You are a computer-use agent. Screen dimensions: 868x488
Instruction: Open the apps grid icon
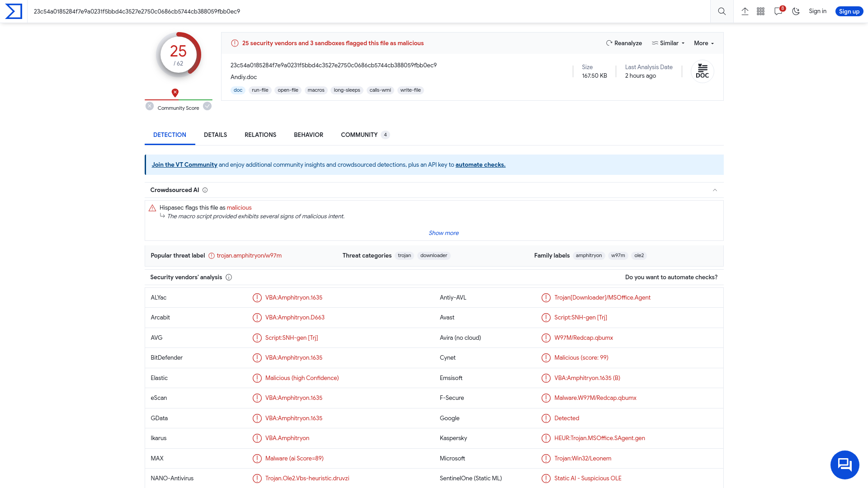click(761, 11)
